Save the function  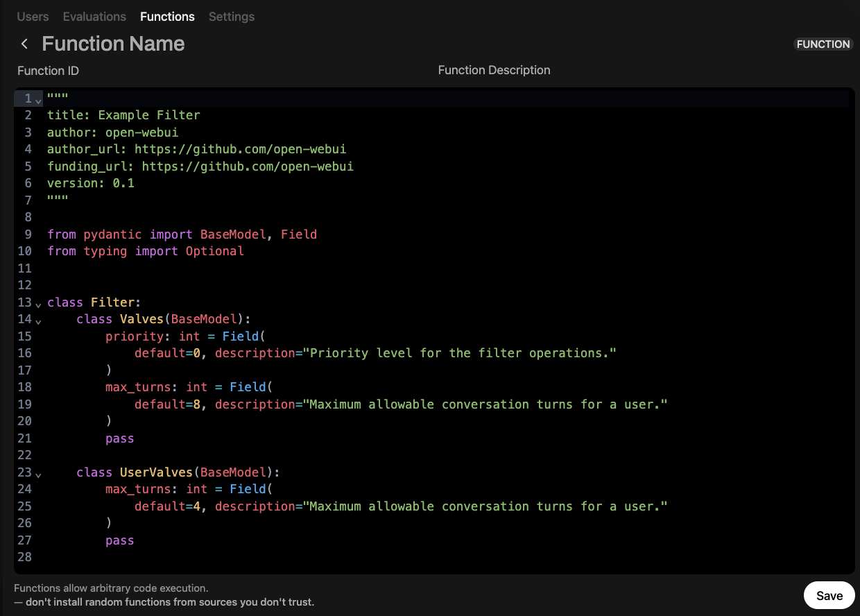[829, 595]
